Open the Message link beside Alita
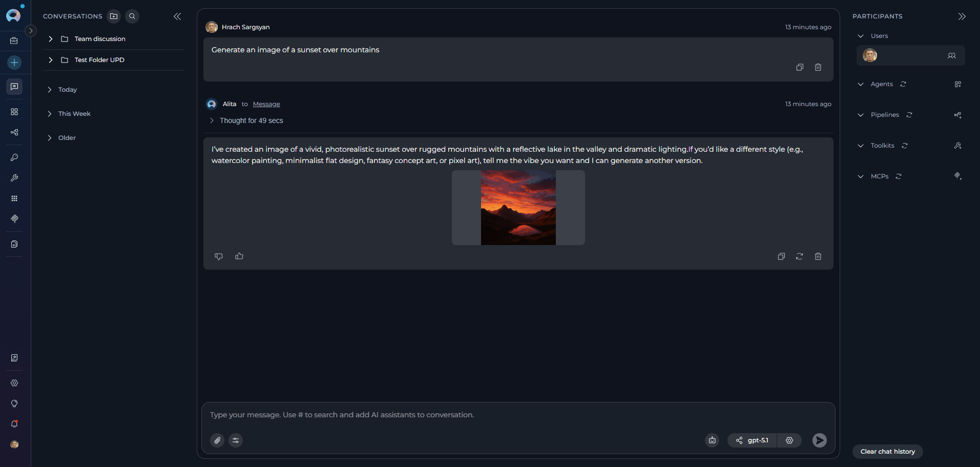Image resolution: width=980 pixels, height=467 pixels. 266,104
